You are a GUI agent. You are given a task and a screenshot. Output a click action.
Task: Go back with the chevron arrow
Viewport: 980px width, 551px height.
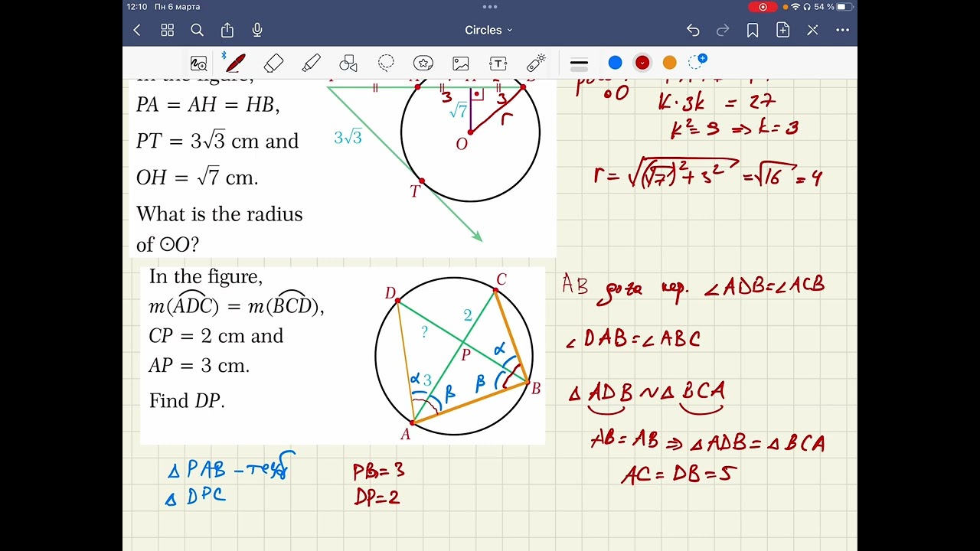click(x=137, y=30)
